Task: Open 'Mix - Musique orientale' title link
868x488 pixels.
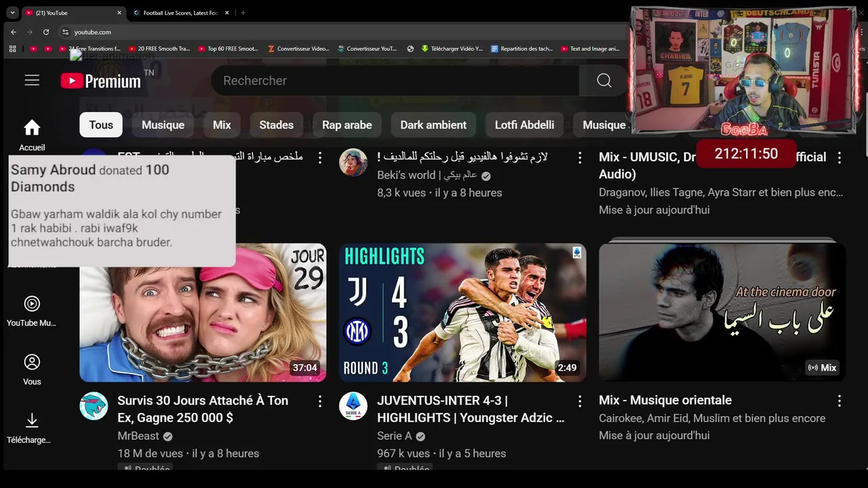Action: click(665, 401)
